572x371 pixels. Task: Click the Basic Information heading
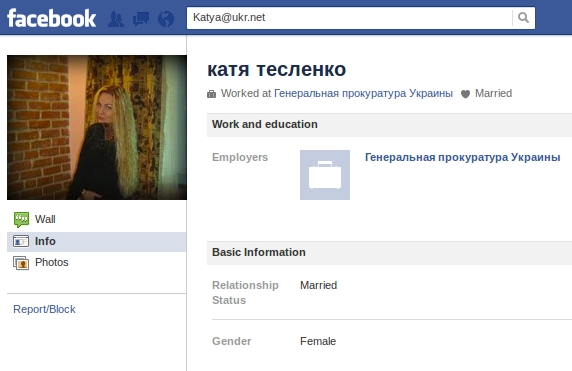pyautogui.click(x=259, y=252)
